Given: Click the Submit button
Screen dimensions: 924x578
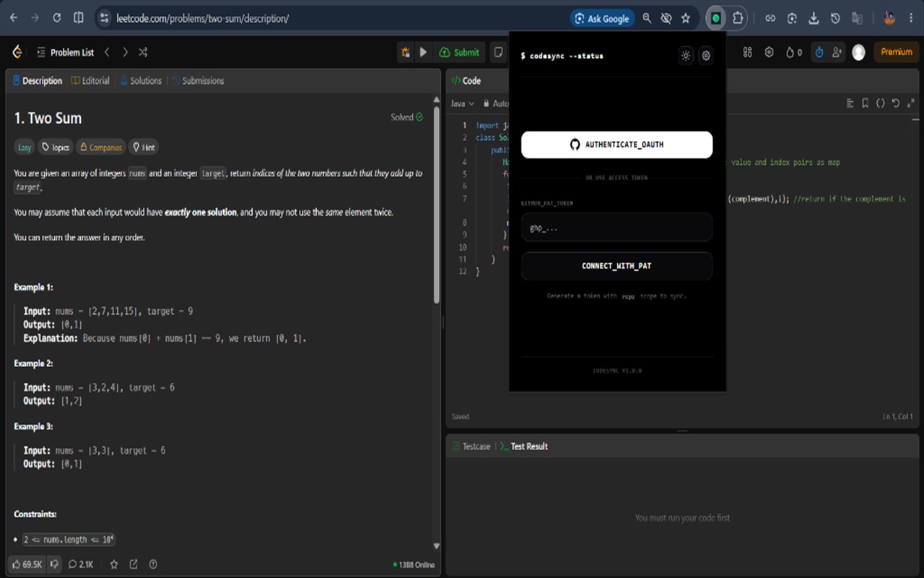Looking at the screenshot, I should pos(459,52).
